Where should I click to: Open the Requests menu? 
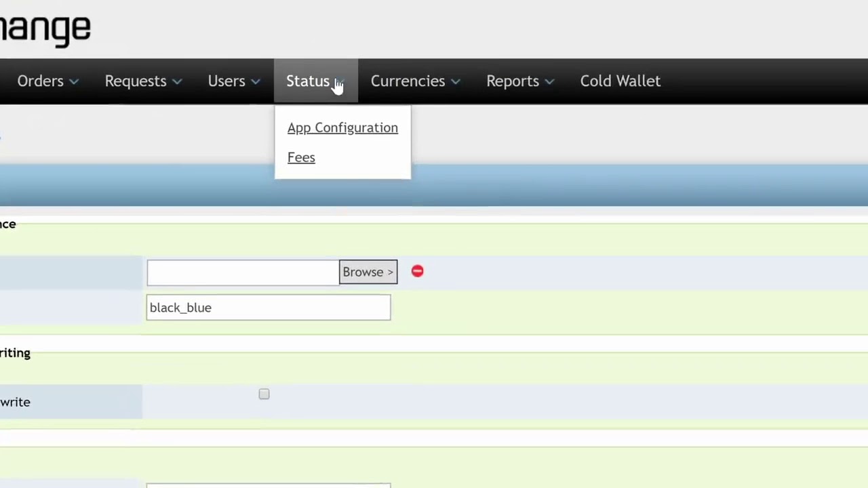143,81
